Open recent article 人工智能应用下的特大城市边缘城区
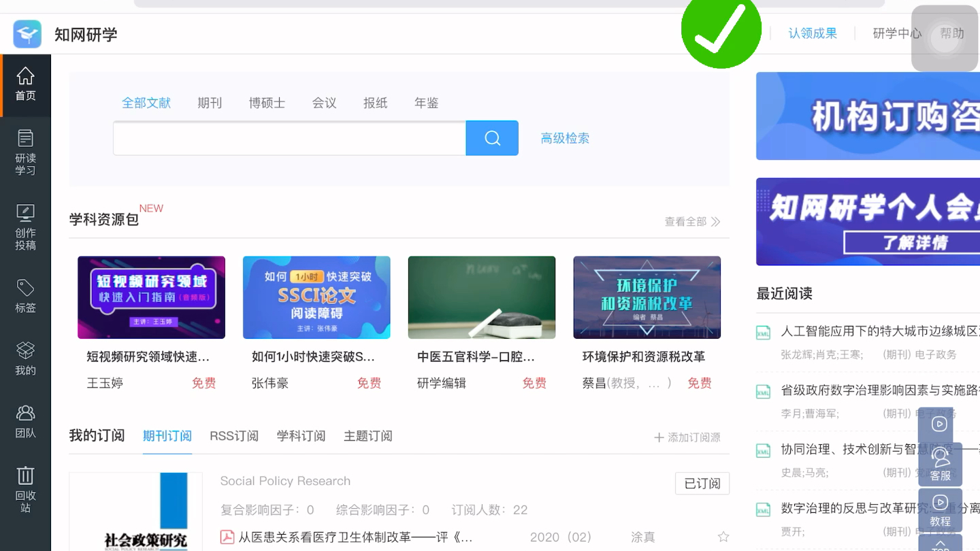This screenshot has width=980, height=551. [x=880, y=331]
